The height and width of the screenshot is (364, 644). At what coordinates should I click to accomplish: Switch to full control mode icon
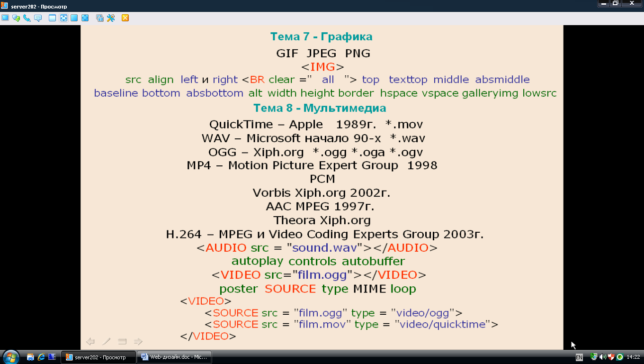point(5,18)
